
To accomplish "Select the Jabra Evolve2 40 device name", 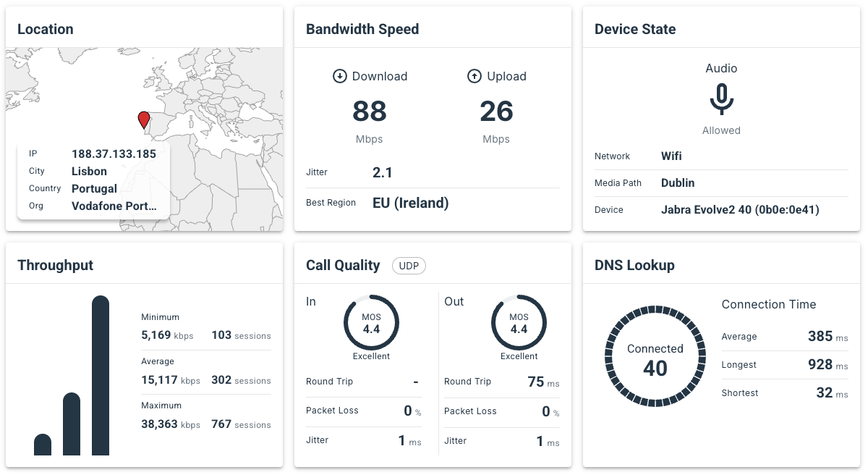I will 739,210.
